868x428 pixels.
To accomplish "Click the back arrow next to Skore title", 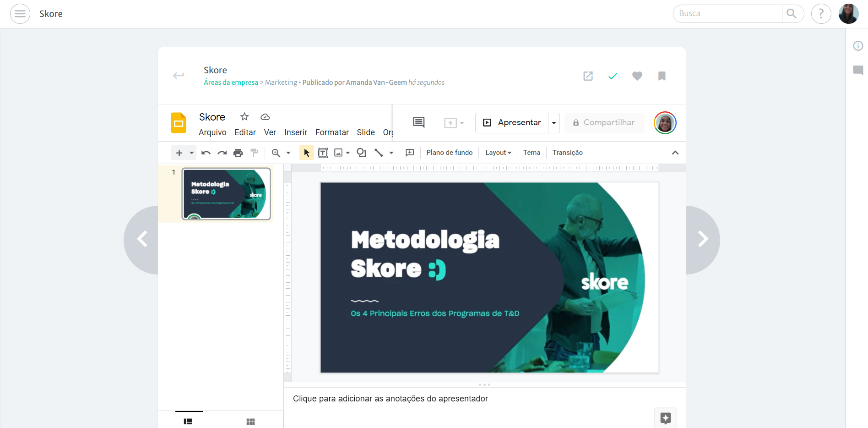I will point(179,76).
